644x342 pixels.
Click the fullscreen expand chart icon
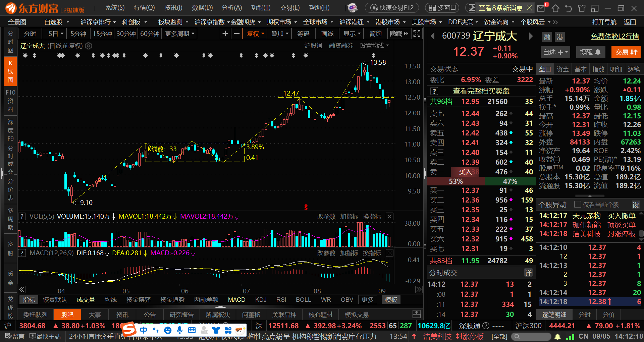click(417, 34)
